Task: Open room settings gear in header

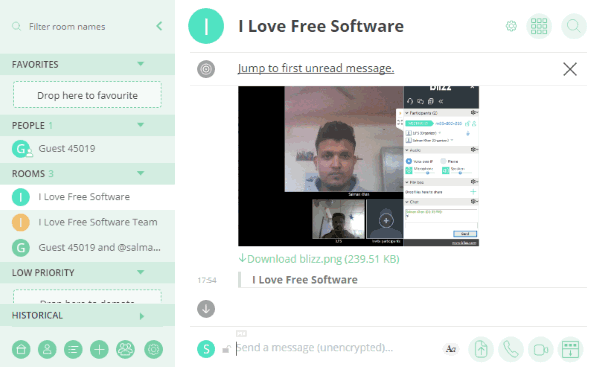Action: (x=511, y=26)
